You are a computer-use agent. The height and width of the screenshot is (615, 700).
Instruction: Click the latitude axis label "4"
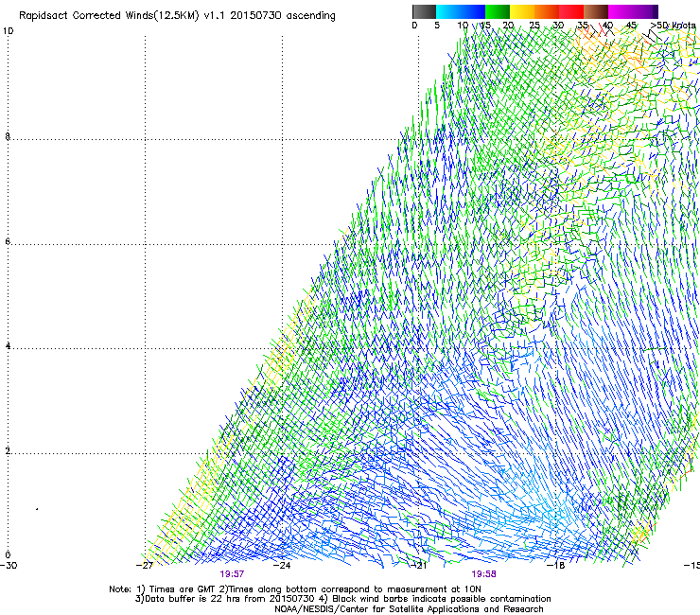click(x=8, y=346)
